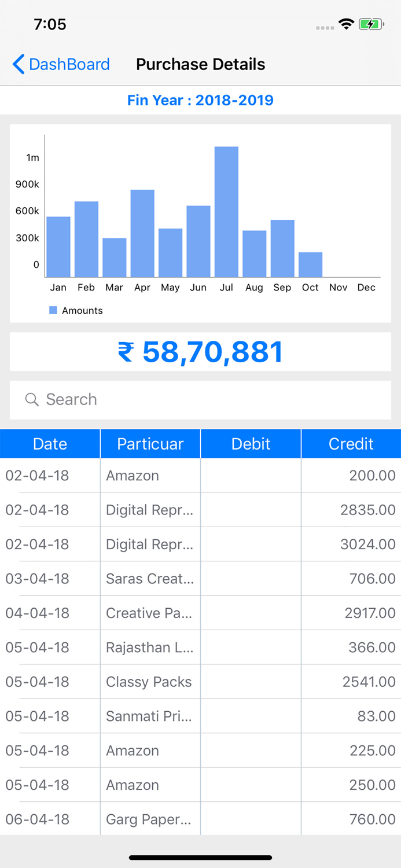Tap the back chevron arrow icon
The height and width of the screenshot is (868, 401).
19,64
